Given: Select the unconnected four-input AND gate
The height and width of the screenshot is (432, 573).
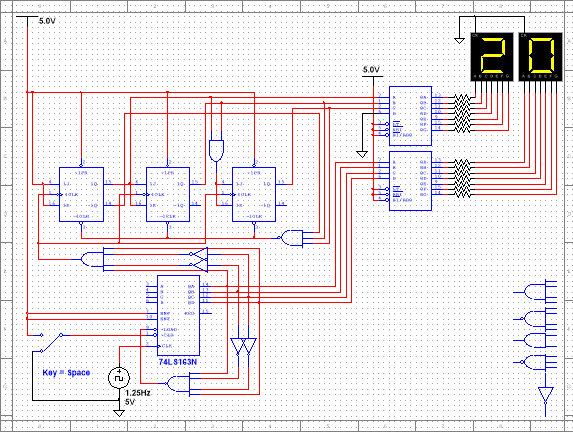Looking at the screenshot, I should (536, 292).
